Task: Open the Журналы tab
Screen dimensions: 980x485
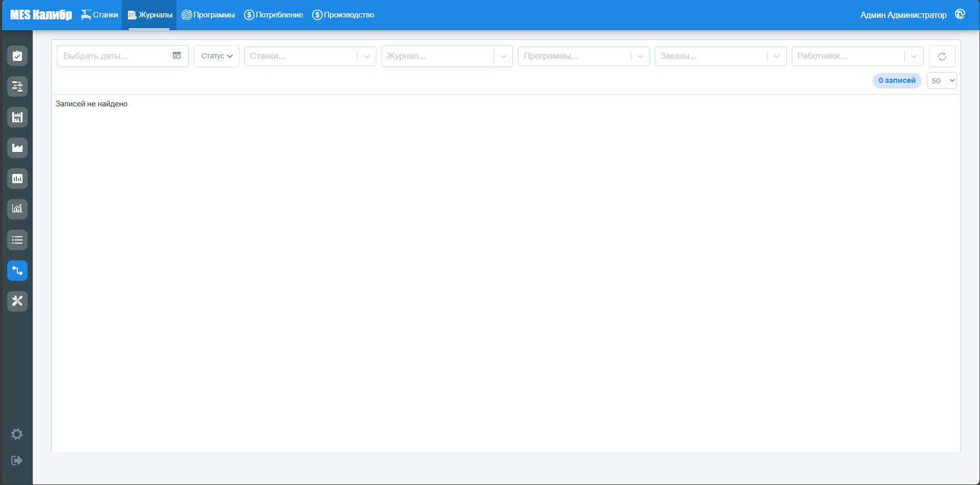Action: click(149, 15)
